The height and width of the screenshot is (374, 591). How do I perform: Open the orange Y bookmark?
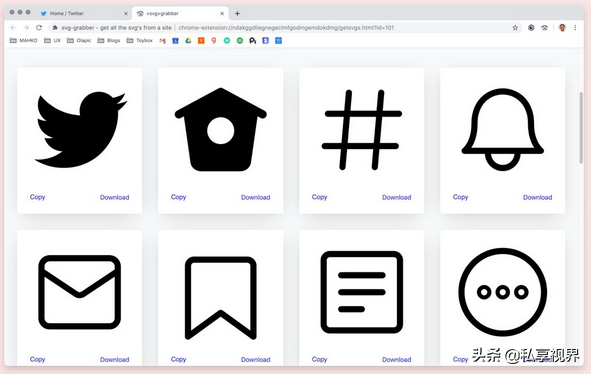(201, 40)
